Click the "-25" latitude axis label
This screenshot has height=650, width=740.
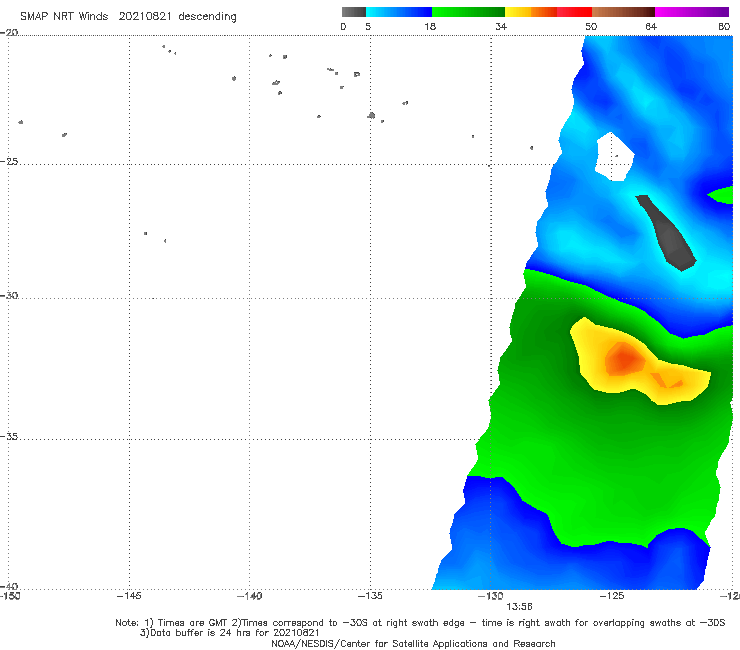(9, 161)
